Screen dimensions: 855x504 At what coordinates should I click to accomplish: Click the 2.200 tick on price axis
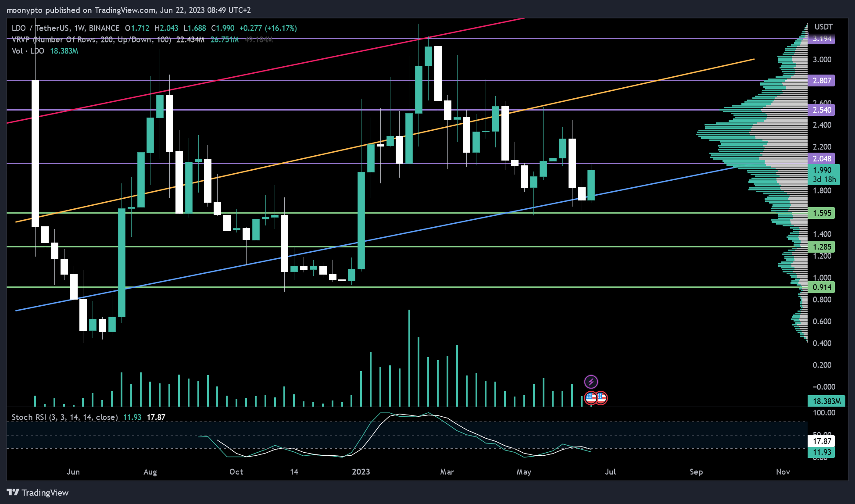click(x=822, y=147)
